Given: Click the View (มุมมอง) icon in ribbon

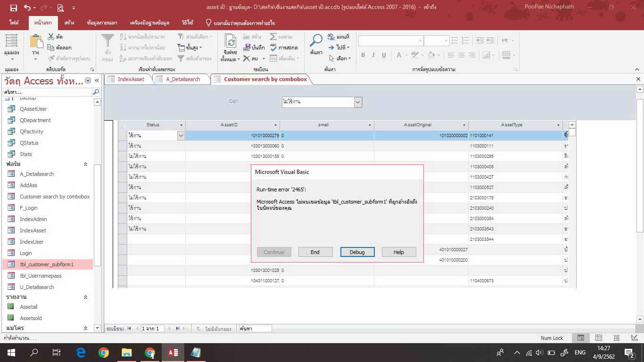Looking at the screenshot, I should point(11,41).
